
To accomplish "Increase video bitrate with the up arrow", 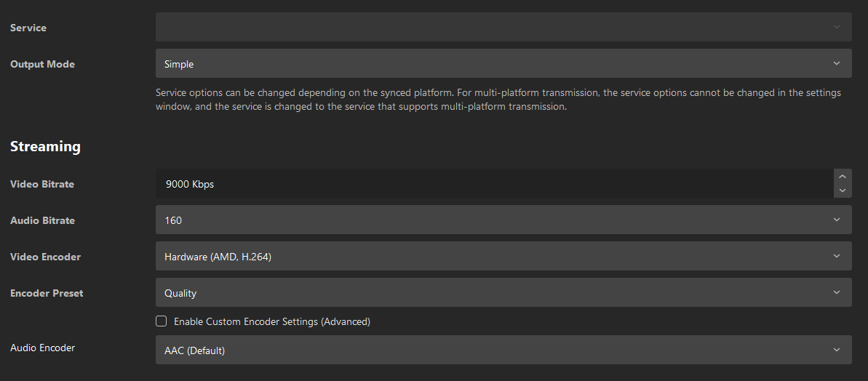I will click(x=843, y=177).
